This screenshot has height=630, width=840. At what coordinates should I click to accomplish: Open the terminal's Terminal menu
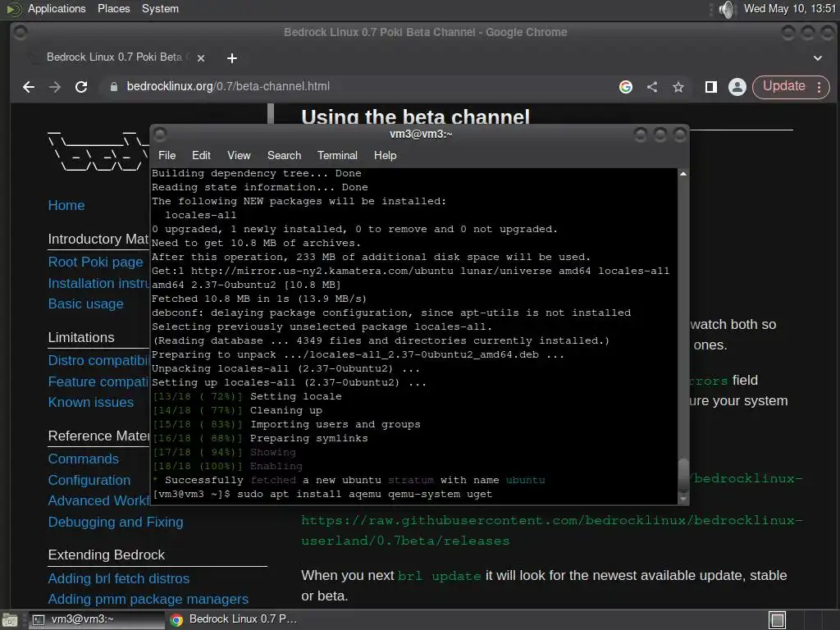click(x=337, y=155)
